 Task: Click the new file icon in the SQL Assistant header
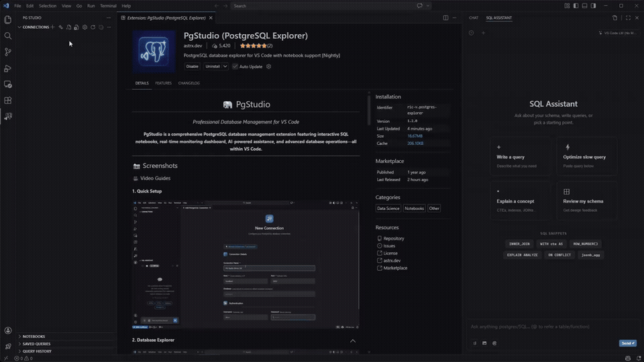pyautogui.click(x=615, y=17)
